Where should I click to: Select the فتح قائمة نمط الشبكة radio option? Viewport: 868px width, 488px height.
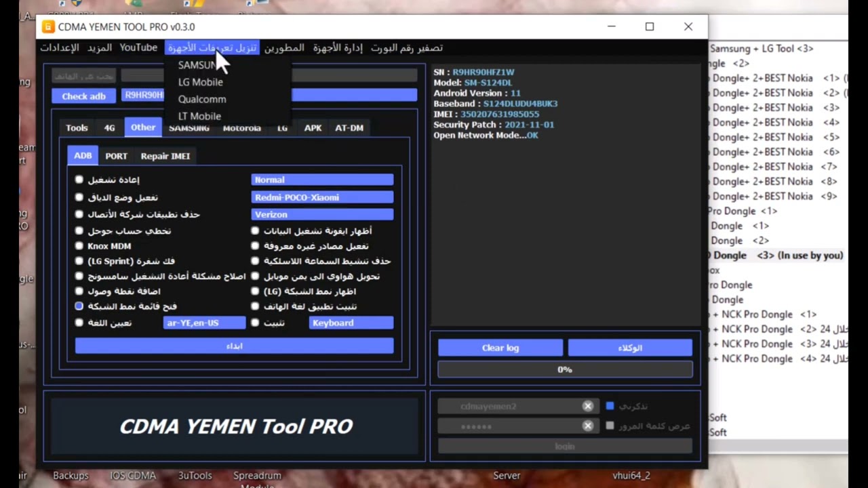coord(79,306)
